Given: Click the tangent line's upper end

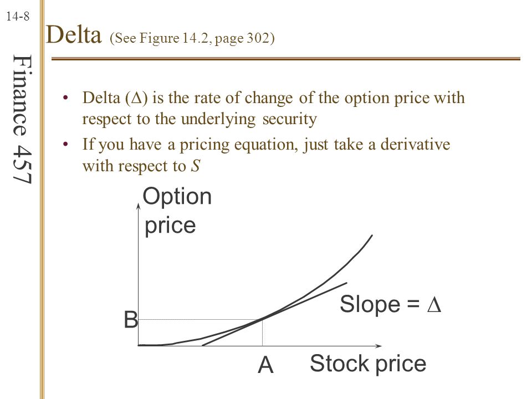Looking at the screenshot, I should 345,283.
